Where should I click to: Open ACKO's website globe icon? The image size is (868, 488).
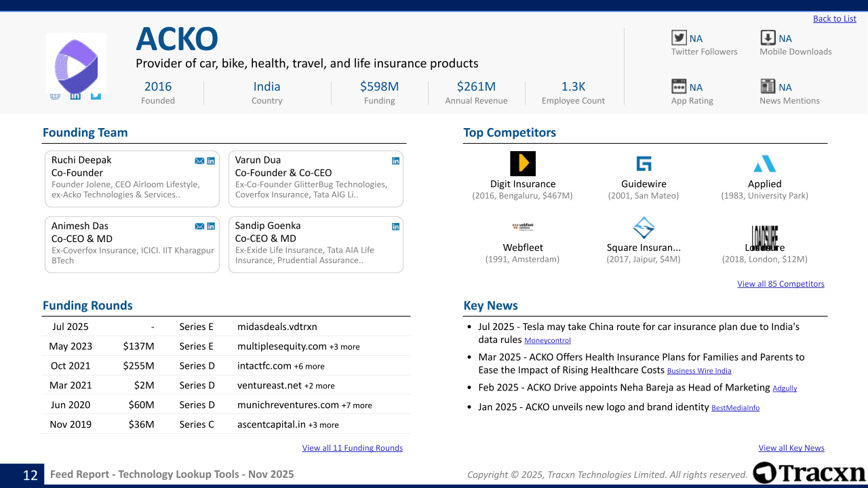55,96
